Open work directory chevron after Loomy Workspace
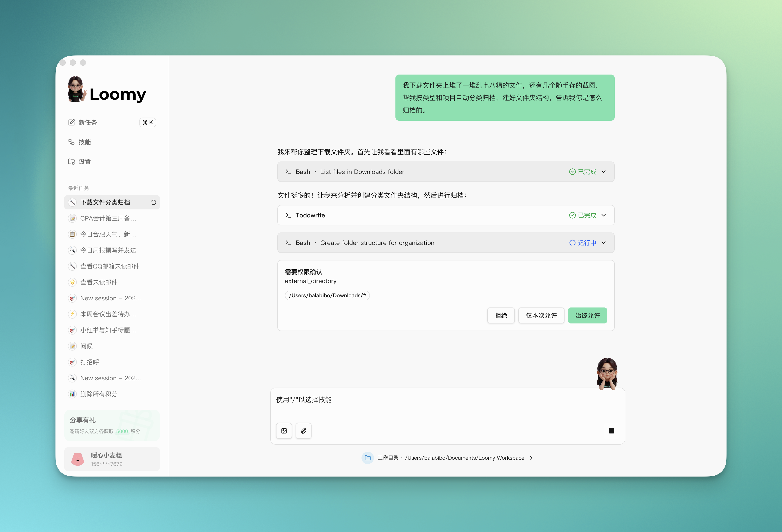This screenshot has width=782, height=532. point(531,458)
